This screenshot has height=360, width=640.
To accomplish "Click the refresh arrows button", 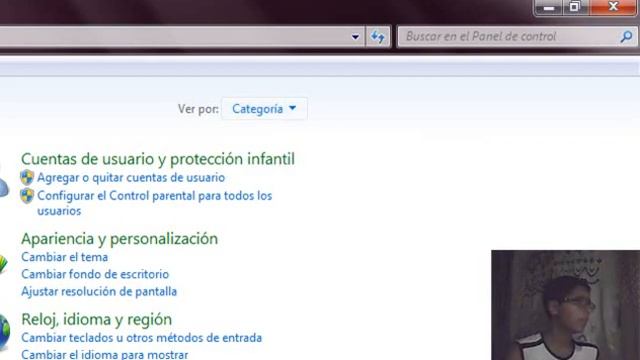I will (378, 37).
